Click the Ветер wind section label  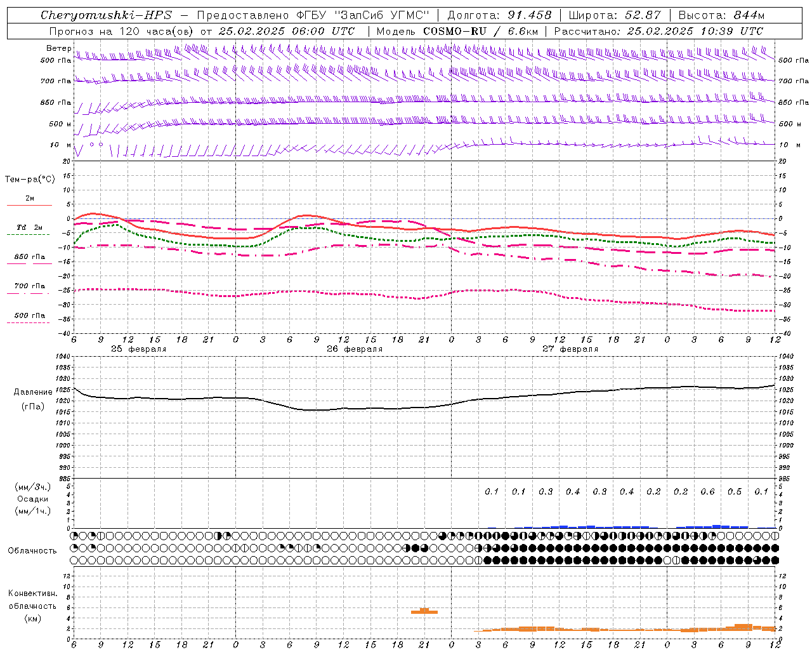[58, 48]
